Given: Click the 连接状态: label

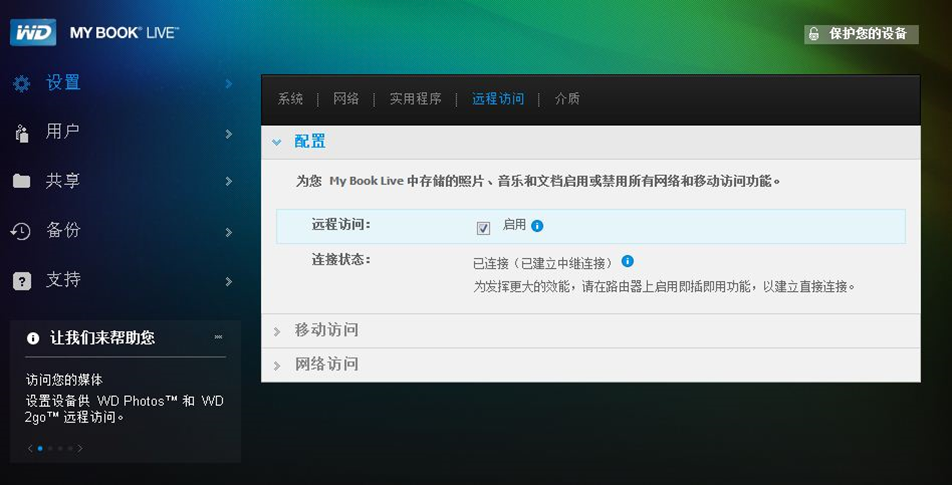Looking at the screenshot, I should [x=341, y=260].
